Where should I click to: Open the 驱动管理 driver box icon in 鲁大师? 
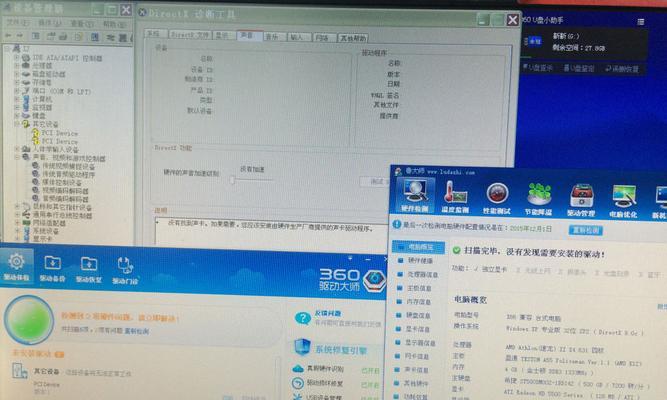(581, 200)
